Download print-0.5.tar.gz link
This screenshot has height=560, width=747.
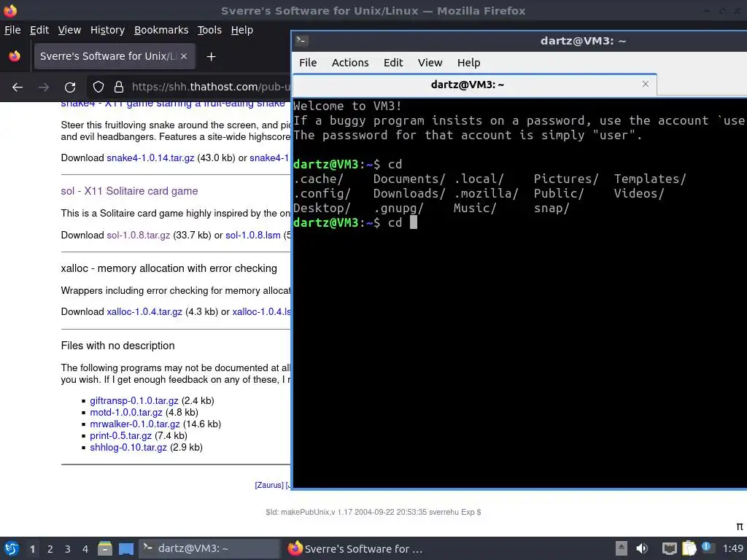point(120,436)
